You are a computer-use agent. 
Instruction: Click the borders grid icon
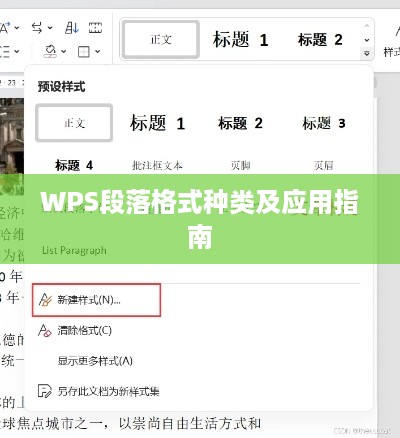point(83,52)
